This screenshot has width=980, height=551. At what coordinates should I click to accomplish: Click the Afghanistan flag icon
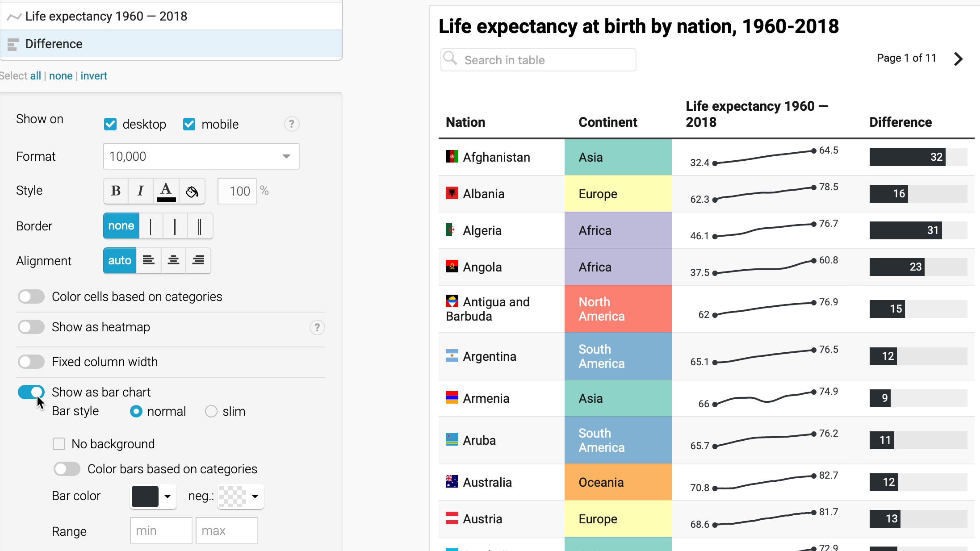pyautogui.click(x=452, y=156)
